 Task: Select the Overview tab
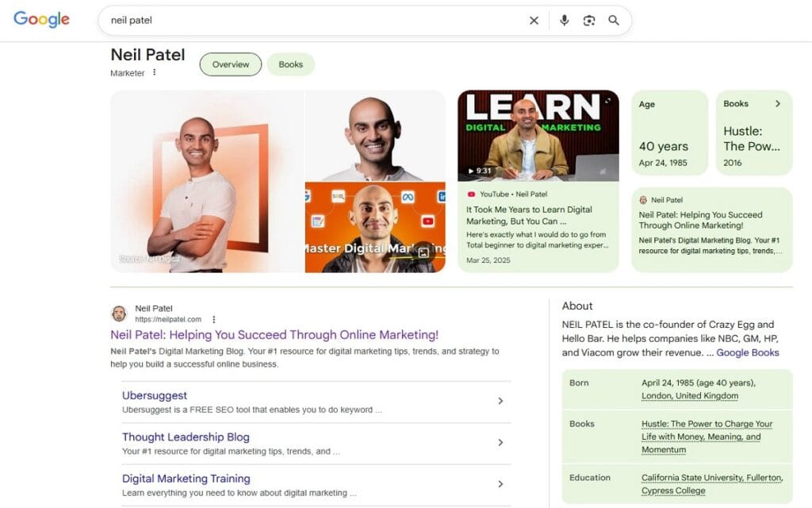230,64
